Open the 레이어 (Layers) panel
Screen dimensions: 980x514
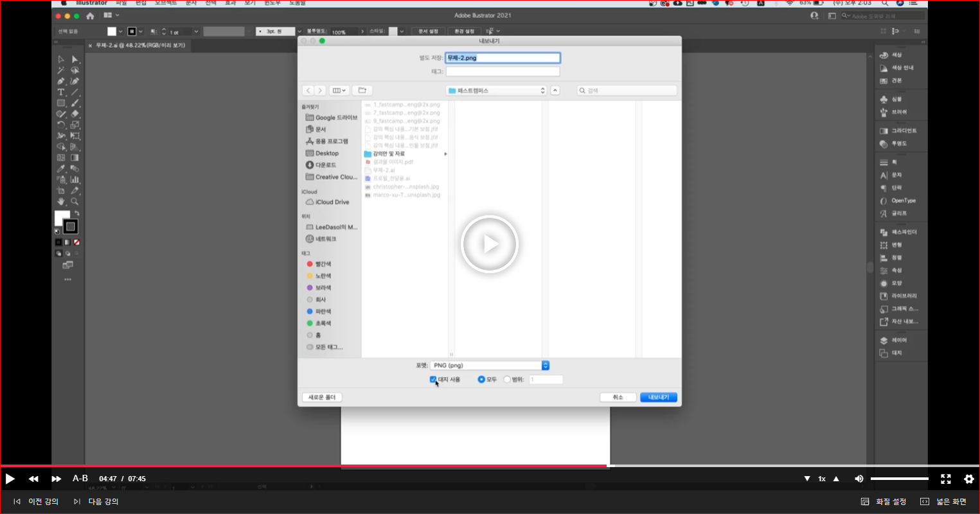(893, 341)
